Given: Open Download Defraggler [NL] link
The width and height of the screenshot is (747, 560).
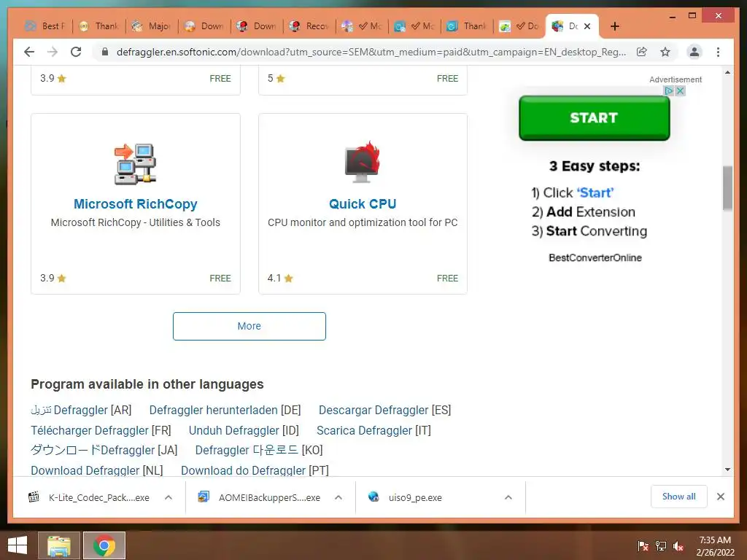Looking at the screenshot, I should (x=97, y=470).
